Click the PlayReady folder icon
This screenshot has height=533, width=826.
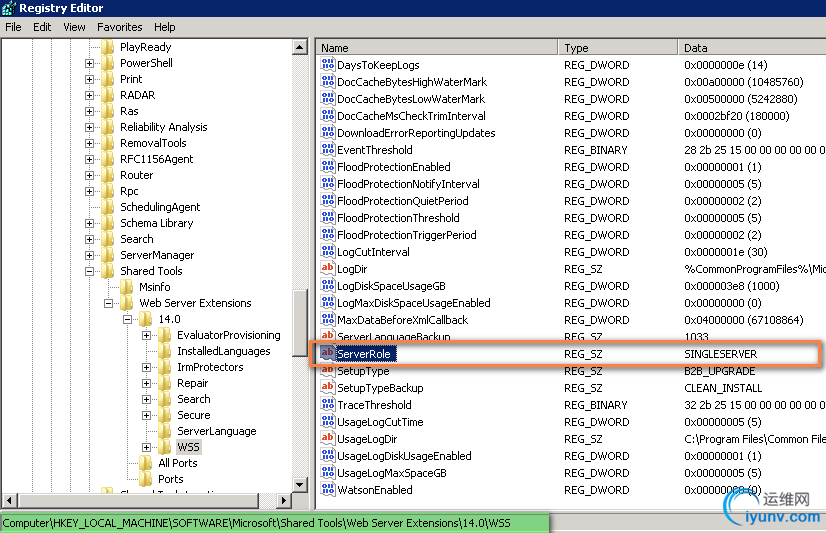point(107,47)
